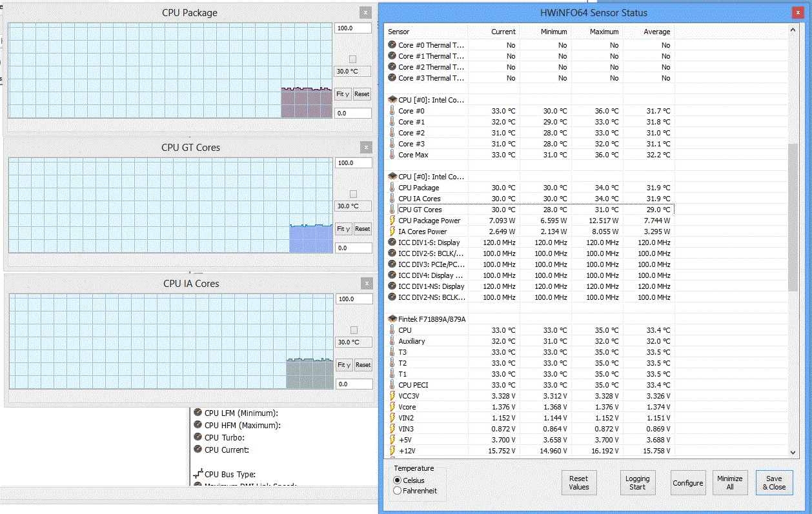Click the IA Cores Power lightning icon

pos(392,232)
